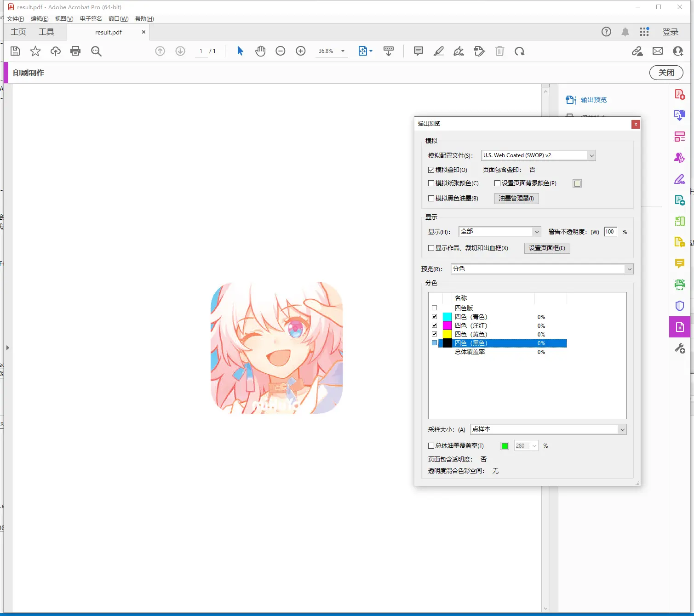694x616 pixels.
Task: Enable 模拟纸张颜色 checkbox
Action: 431,183
